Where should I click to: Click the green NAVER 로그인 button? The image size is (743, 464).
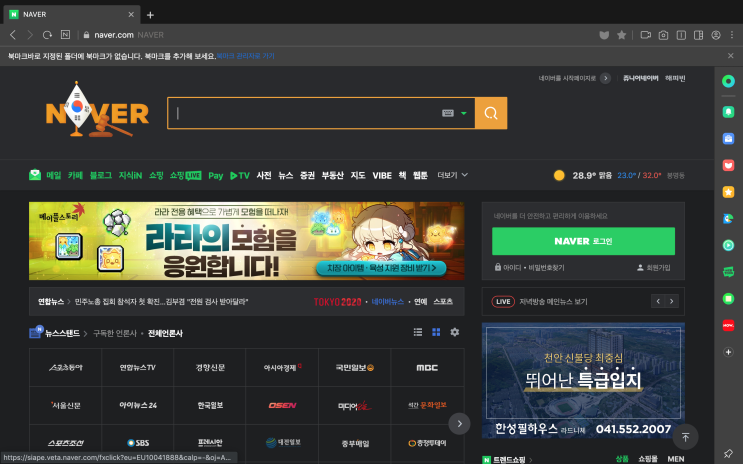tap(583, 241)
